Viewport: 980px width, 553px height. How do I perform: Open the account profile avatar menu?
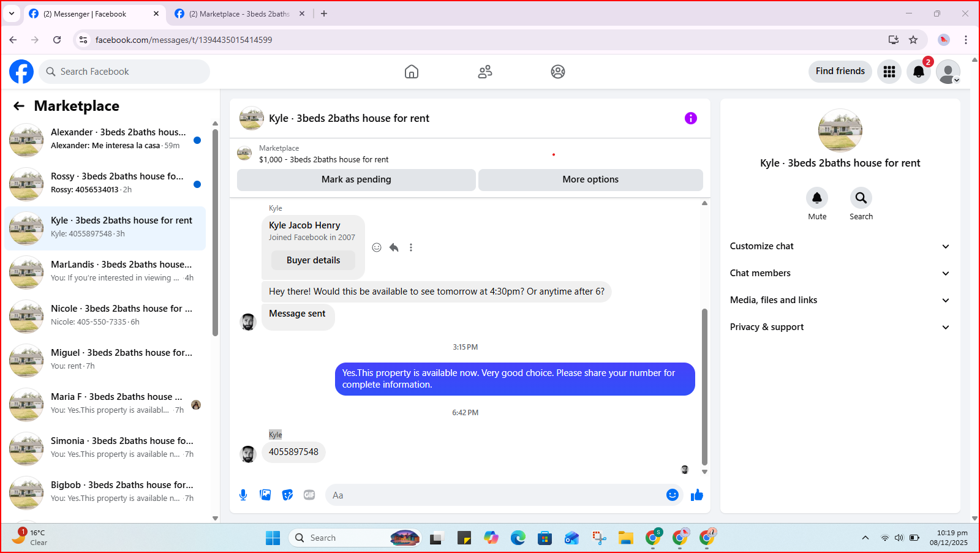(948, 72)
